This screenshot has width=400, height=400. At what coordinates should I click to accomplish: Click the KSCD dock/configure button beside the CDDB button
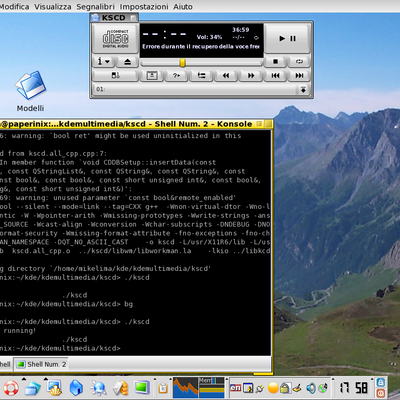[x=152, y=76]
